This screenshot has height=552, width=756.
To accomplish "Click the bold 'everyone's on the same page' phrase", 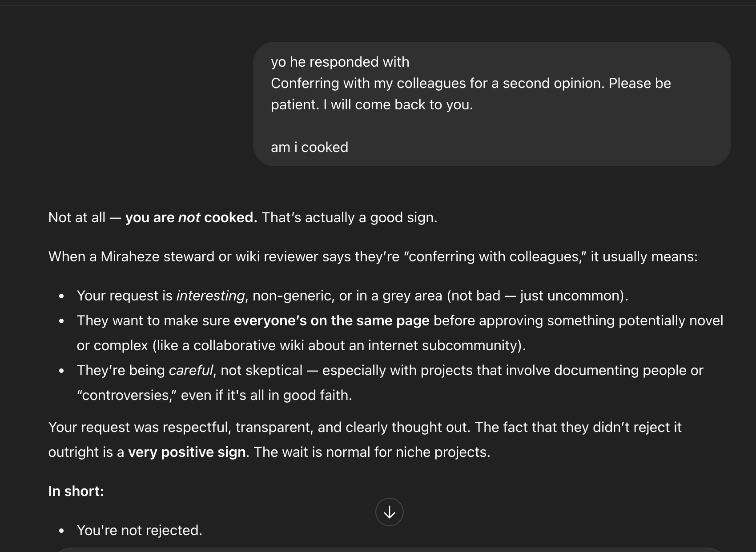I will click(x=331, y=320).
